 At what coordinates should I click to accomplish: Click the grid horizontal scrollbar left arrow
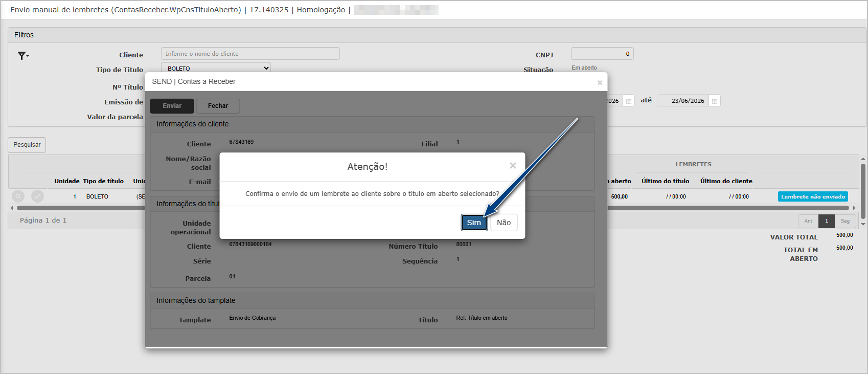(x=11, y=208)
